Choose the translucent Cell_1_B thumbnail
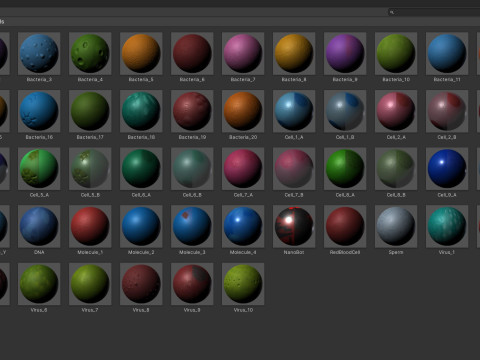Screen dimensions: 480x360 (x=345, y=111)
